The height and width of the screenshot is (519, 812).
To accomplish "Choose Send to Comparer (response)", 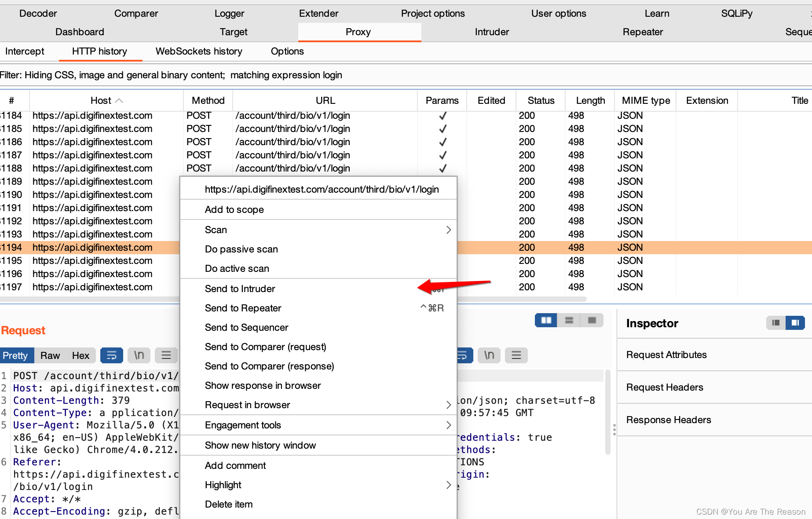I will point(318,366).
